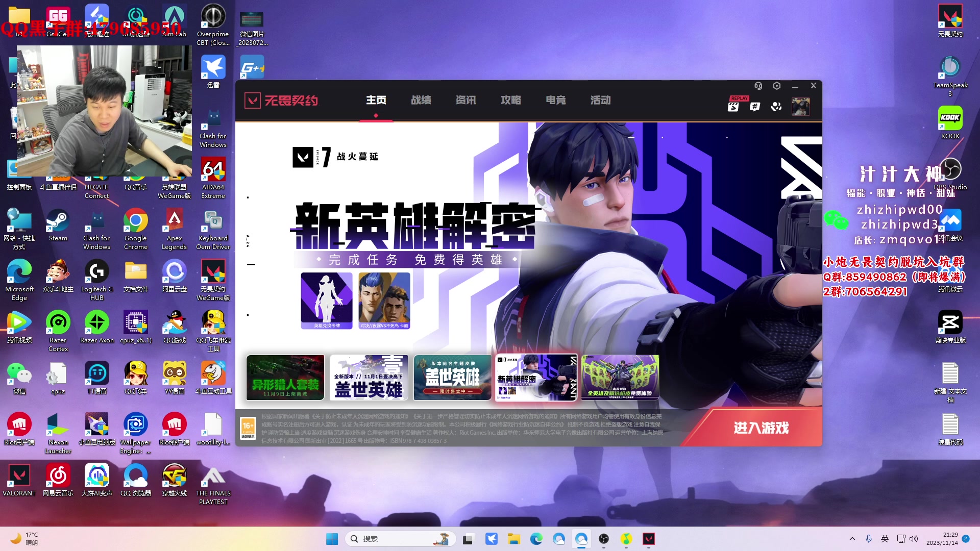
Task: Click the 对决/夜露VS不死鸟 card
Action: click(384, 300)
